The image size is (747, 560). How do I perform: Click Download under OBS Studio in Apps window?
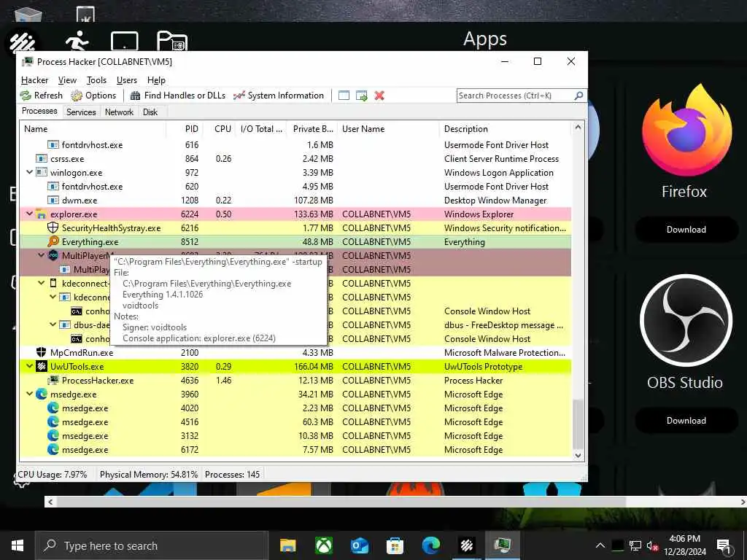[686, 421]
